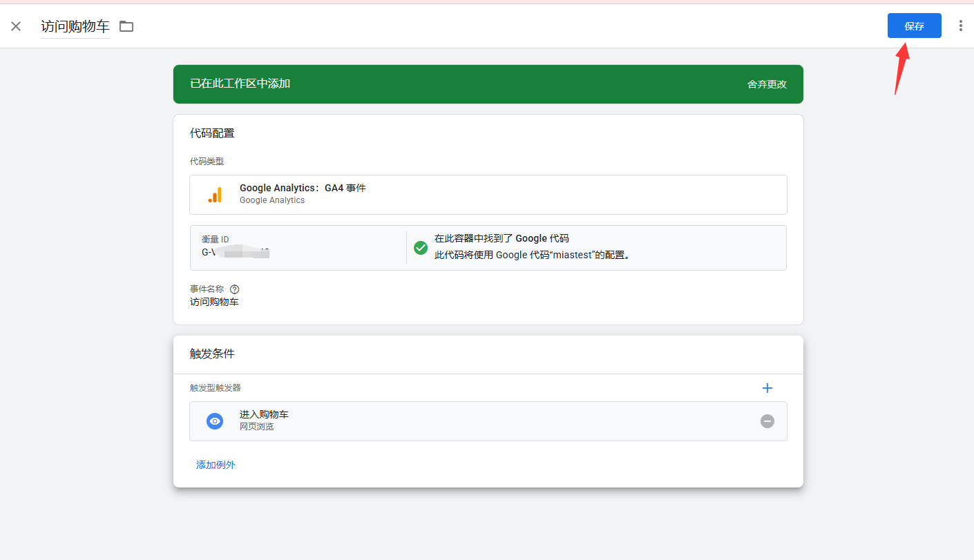Click the 衡量 ID value field

click(235, 253)
